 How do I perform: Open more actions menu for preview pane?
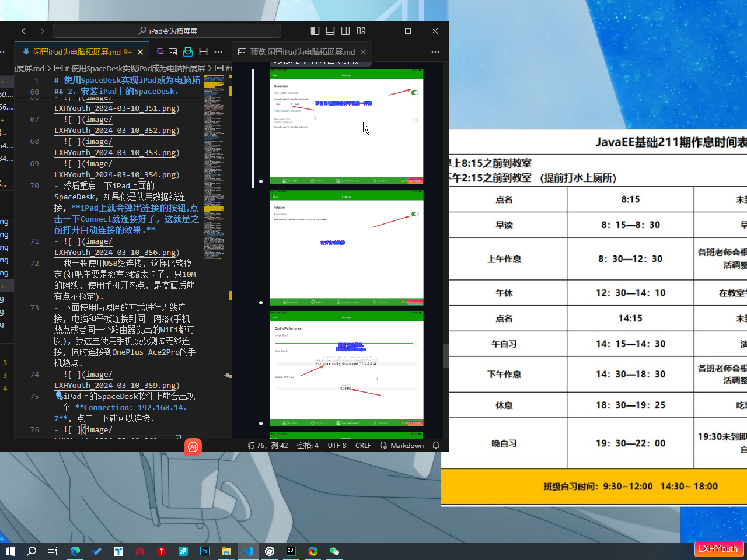click(x=435, y=52)
